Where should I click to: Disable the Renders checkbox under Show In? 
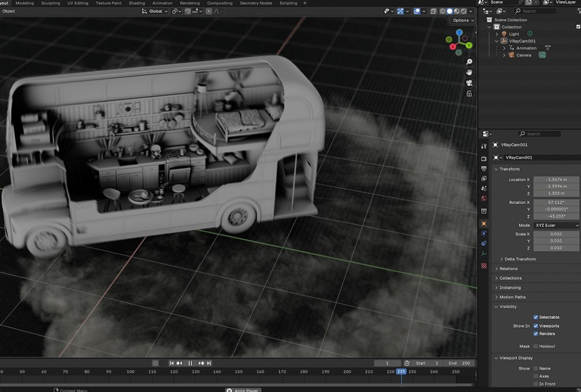(x=535, y=333)
